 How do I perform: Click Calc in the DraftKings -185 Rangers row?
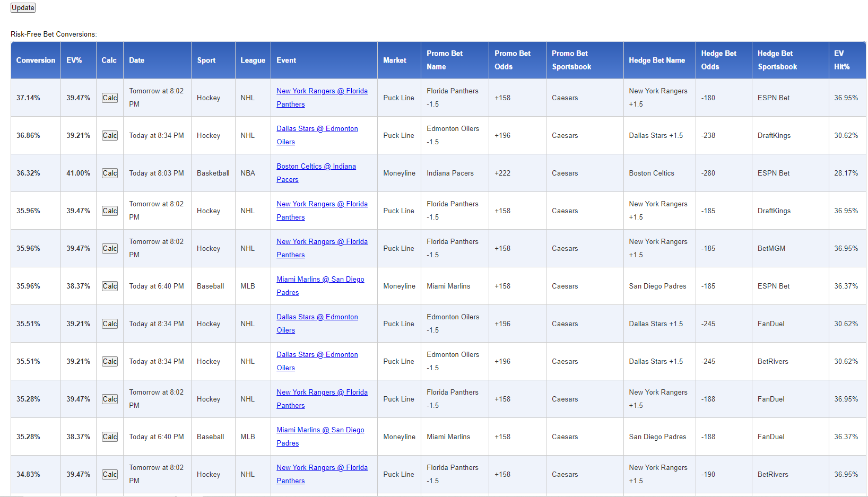click(110, 211)
